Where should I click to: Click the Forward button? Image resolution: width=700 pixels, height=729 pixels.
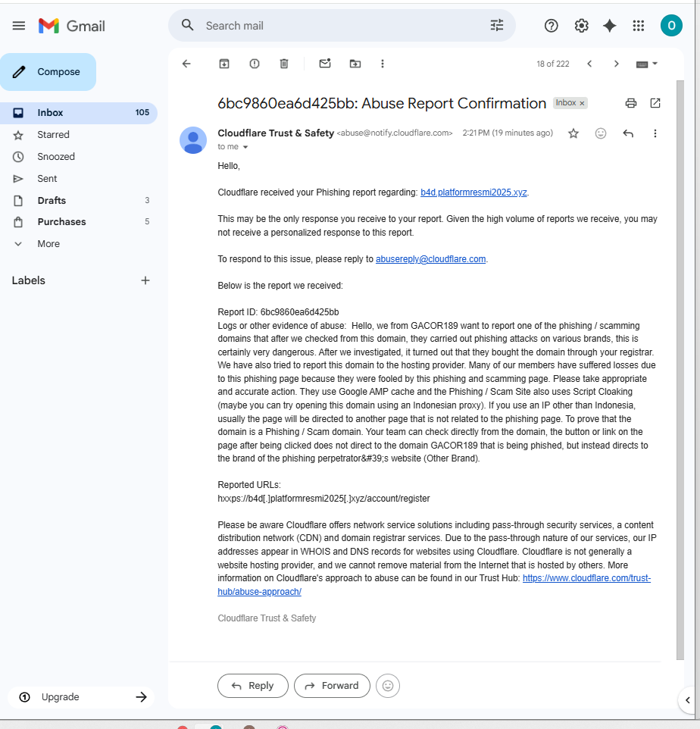pos(332,686)
